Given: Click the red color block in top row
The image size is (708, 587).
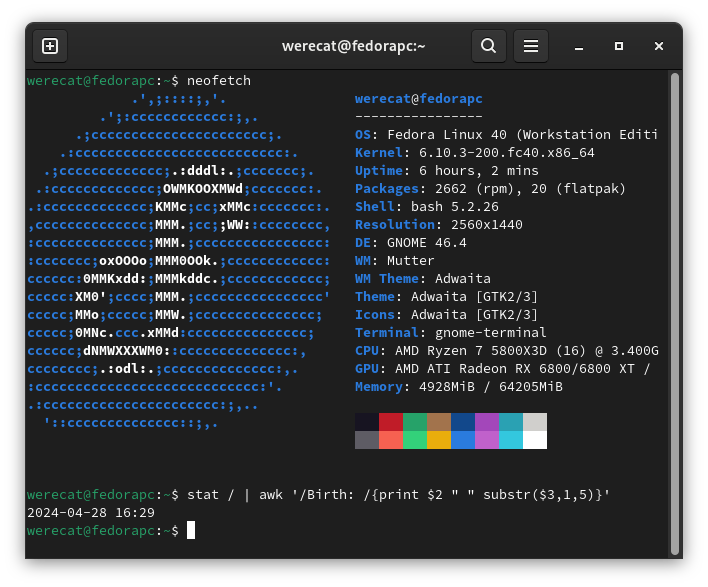Looking at the screenshot, I should [x=391, y=422].
